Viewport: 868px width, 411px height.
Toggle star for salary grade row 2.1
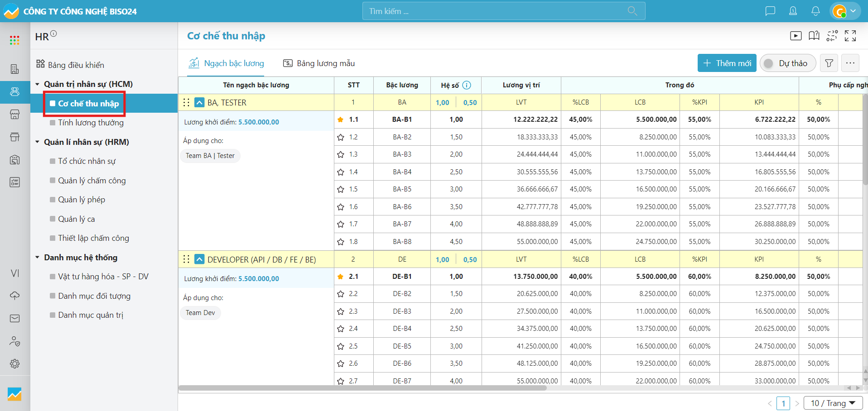(x=341, y=277)
